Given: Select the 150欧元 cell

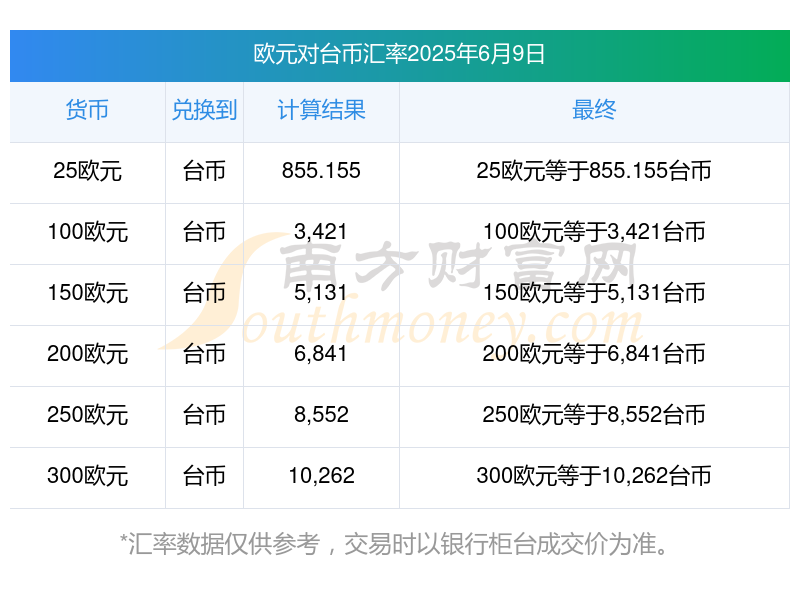Looking at the screenshot, I should point(87,293).
